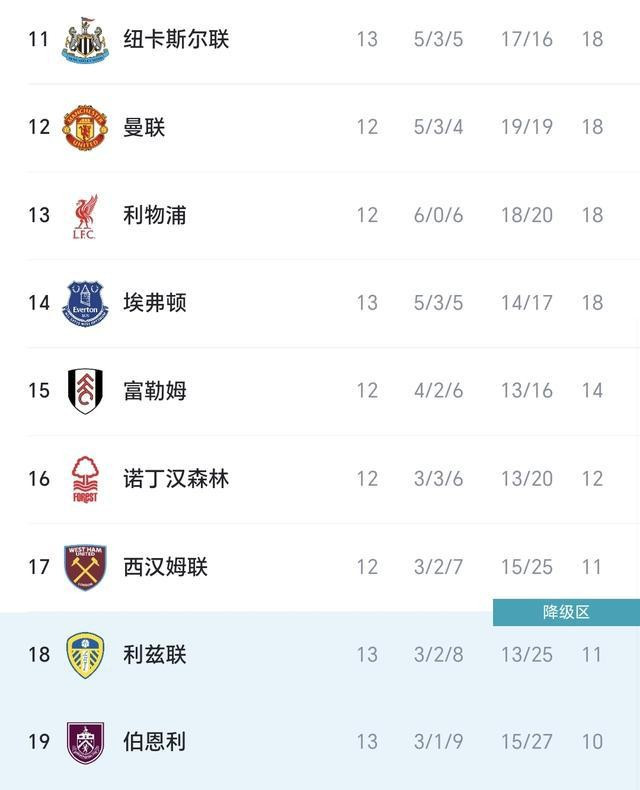
Task: Open the 诺丁汉森林 team entry
Action: (176, 479)
